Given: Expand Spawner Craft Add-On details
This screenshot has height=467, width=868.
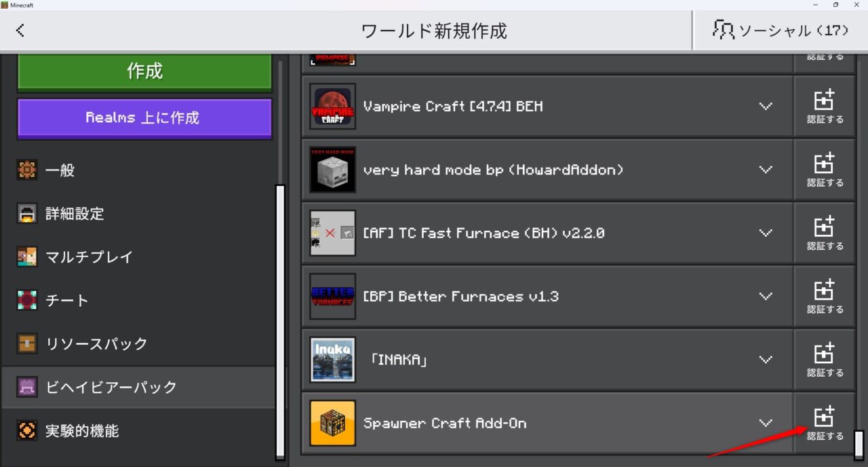Looking at the screenshot, I should click(x=766, y=424).
